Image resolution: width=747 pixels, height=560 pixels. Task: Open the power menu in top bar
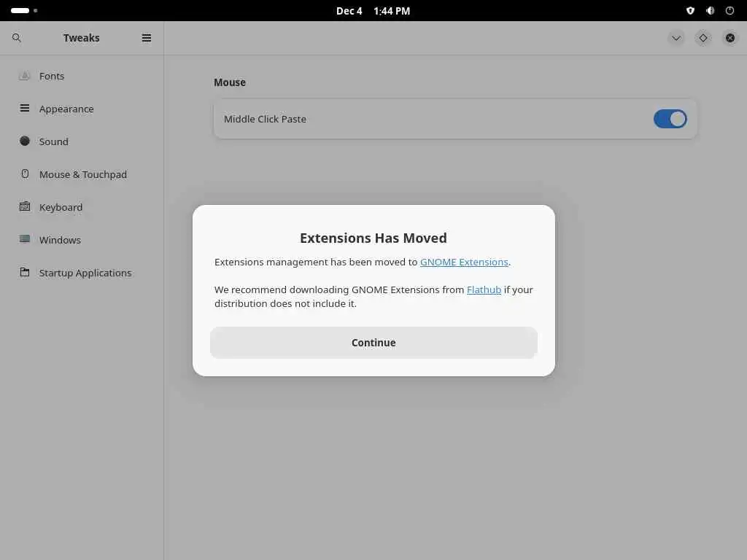(x=729, y=10)
